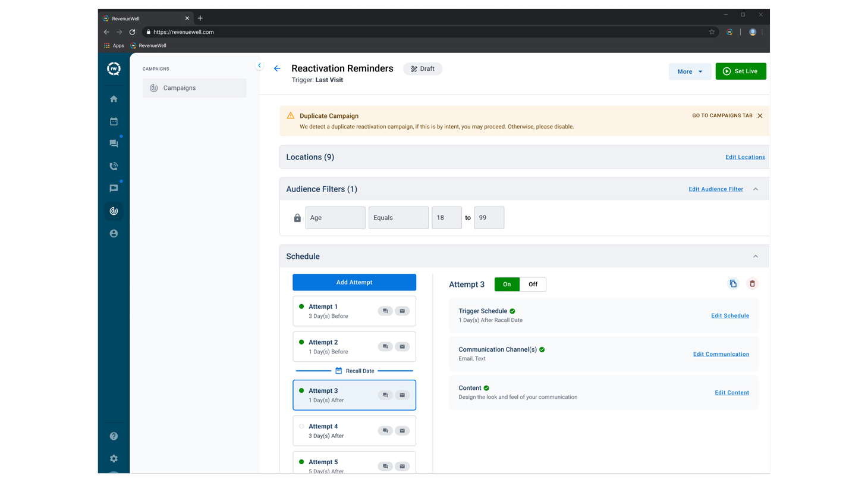Image resolution: width=868 pixels, height=488 pixels.
Task: Open the Phone calls sidebar icon
Action: (x=114, y=166)
